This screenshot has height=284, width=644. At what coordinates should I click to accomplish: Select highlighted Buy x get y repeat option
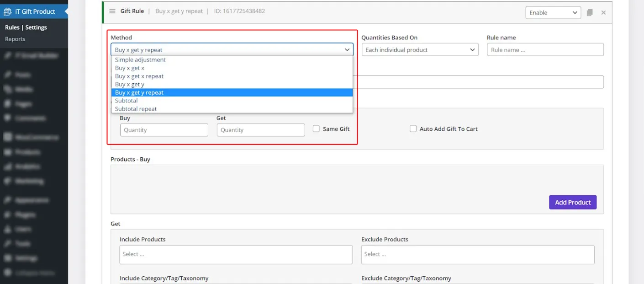coord(232,92)
